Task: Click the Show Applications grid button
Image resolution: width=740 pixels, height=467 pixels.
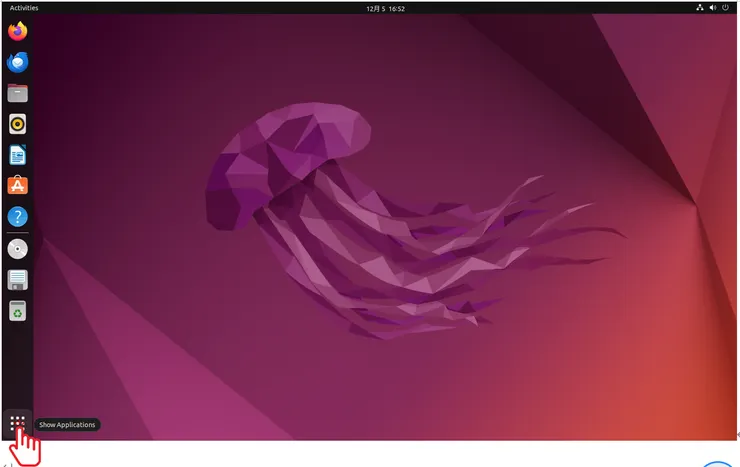Action: [x=17, y=423]
